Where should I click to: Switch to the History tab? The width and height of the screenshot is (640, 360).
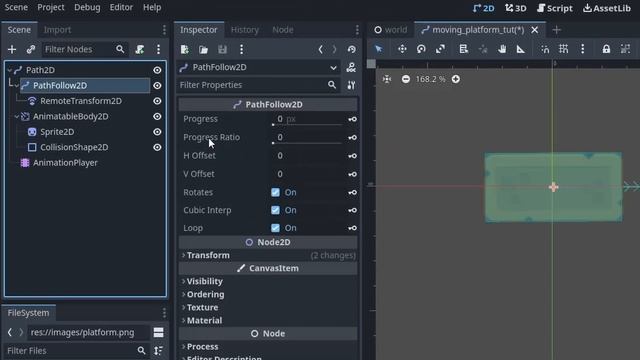(245, 30)
